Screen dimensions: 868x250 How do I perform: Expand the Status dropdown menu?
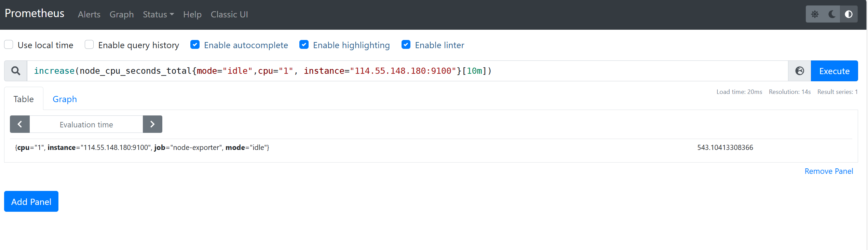158,14
